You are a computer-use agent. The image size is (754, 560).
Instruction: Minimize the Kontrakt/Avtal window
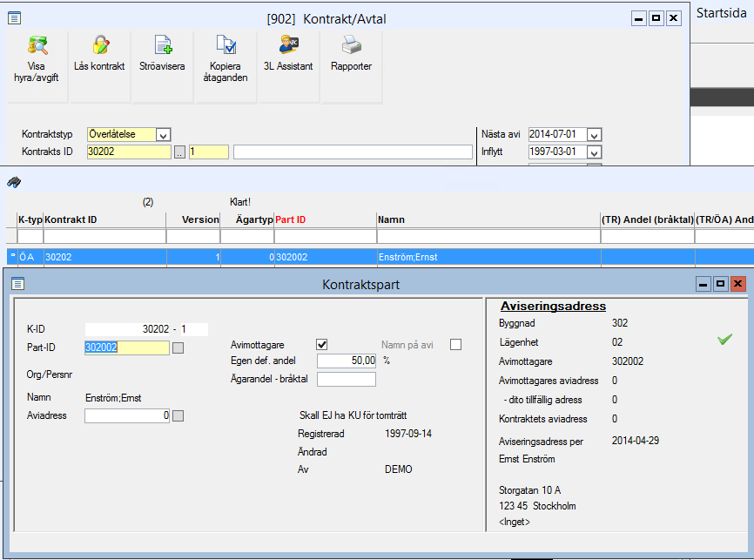coord(638,18)
